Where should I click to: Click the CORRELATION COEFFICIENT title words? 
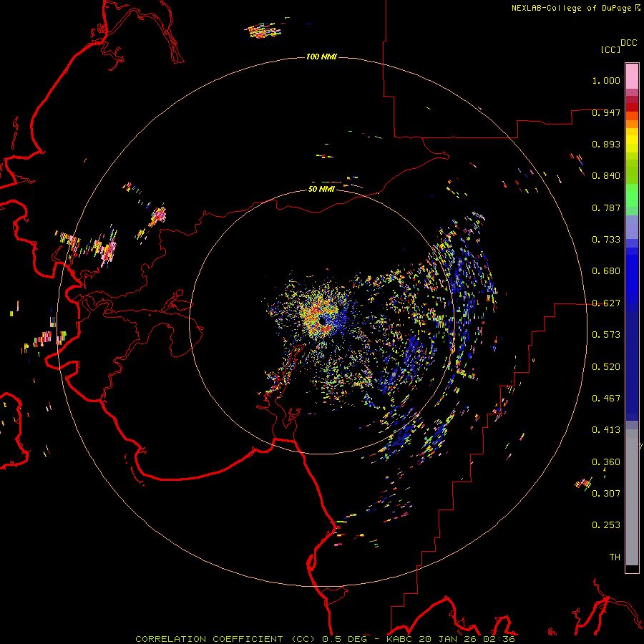(x=209, y=639)
